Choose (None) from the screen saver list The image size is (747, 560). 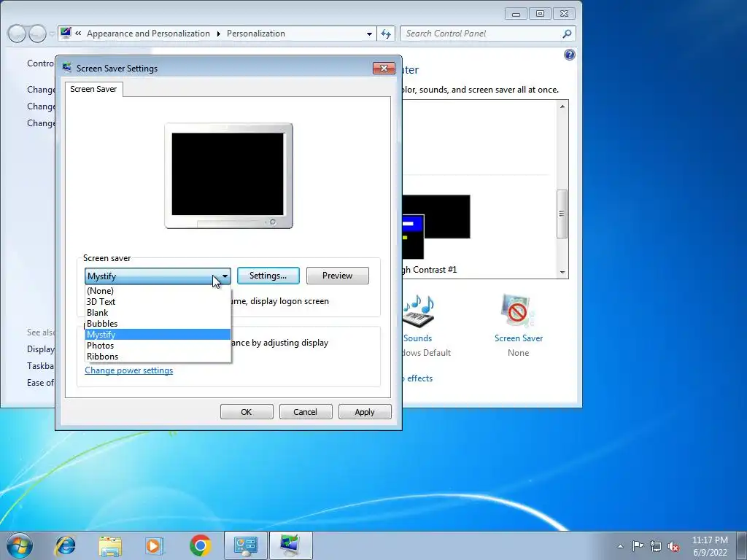click(x=158, y=290)
